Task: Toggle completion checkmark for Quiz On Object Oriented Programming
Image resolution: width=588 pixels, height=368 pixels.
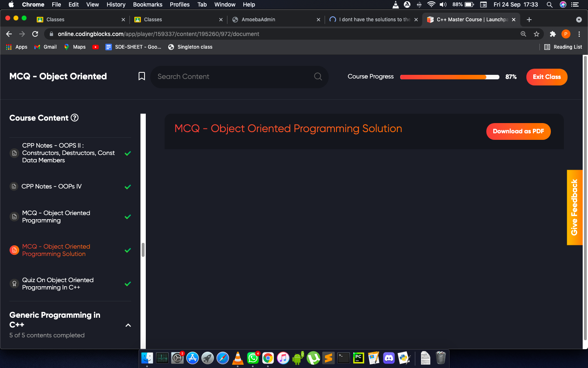Action: [128, 284]
